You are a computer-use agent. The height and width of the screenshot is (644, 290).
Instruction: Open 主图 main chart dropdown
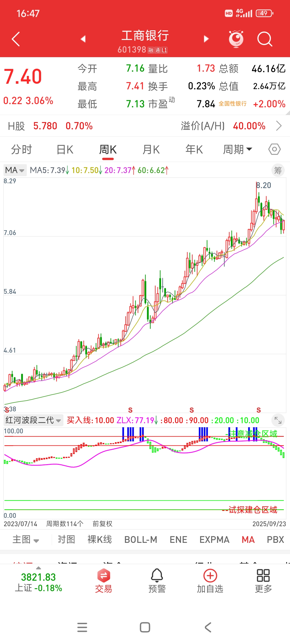[26, 539]
